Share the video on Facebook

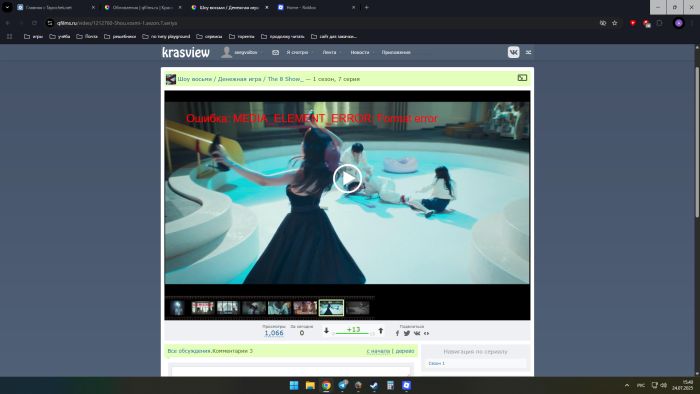(397, 333)
